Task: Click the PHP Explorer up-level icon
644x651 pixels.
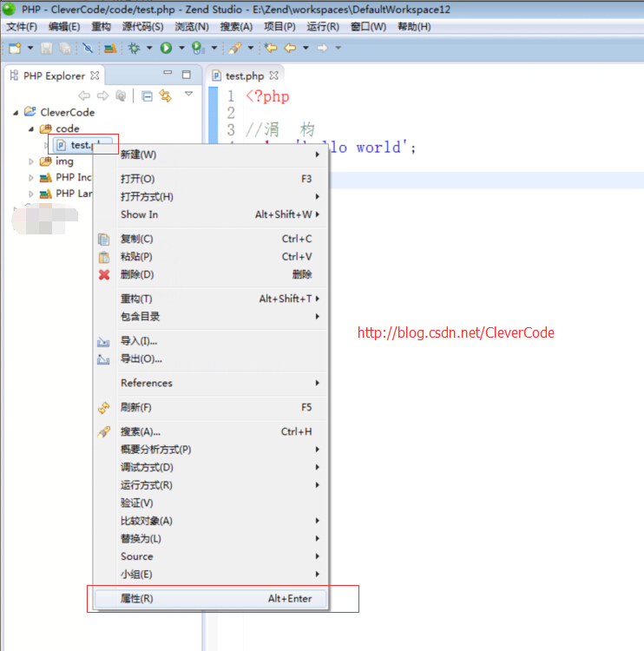Action: (121, 95)
